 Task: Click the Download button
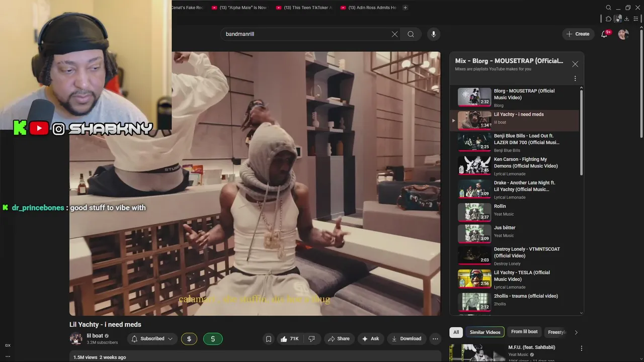(407, 339)
